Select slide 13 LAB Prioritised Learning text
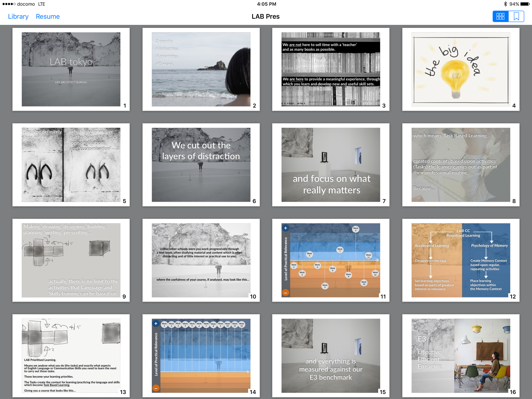 click(x=71, y=356)
